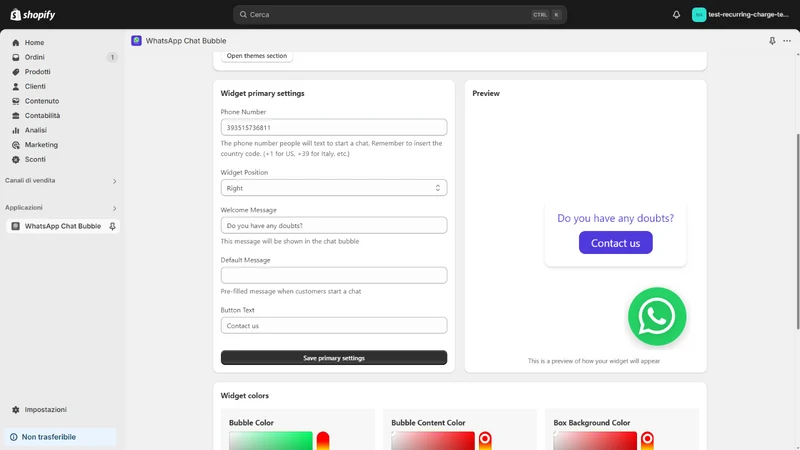Expand the Canali di vendita section

pos(114,181)
